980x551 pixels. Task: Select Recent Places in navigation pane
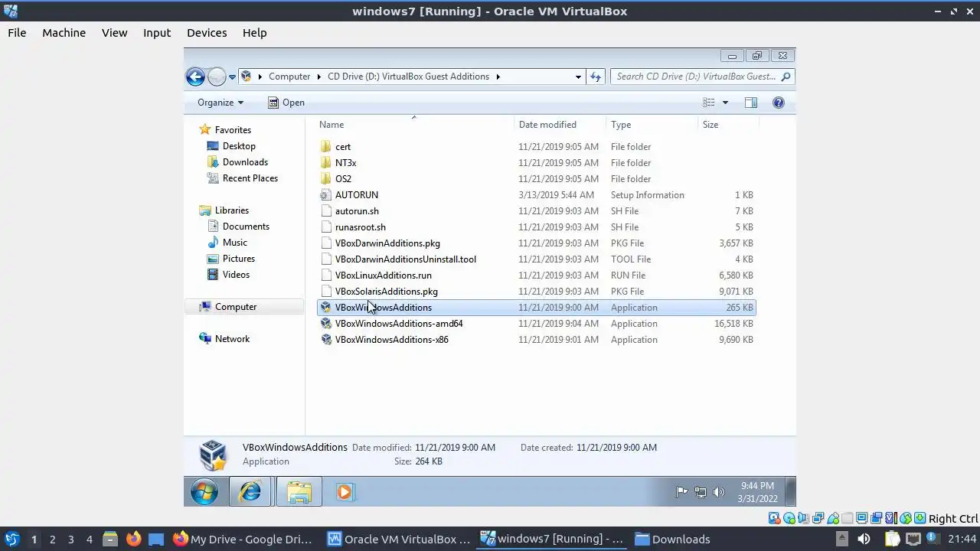(x=250, y=178)
